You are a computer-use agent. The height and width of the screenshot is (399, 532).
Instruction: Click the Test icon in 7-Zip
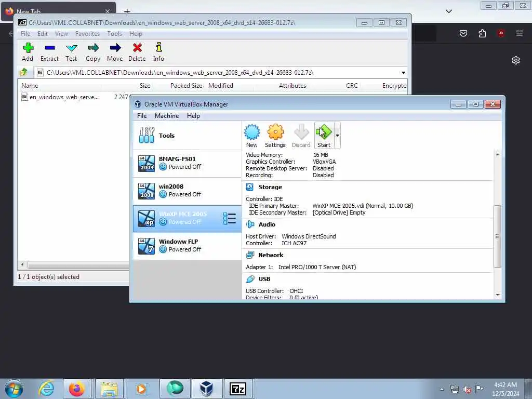(71, 48)
